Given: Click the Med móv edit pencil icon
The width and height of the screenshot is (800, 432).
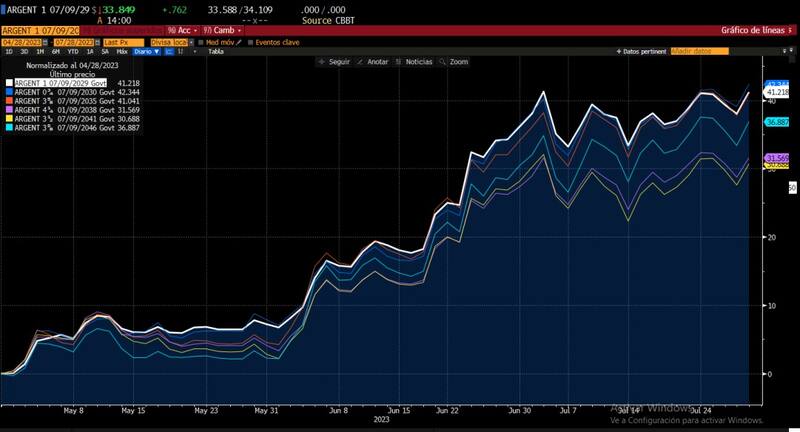Looking at the screenshot, I should (243, 42).
